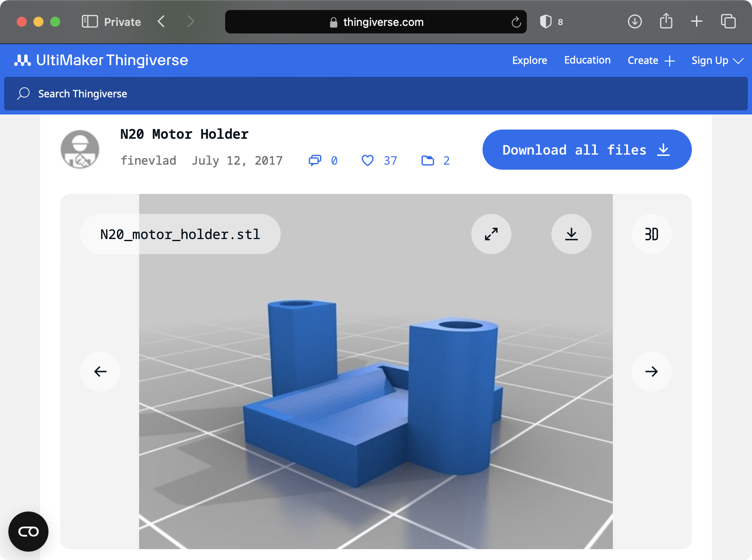Open the finevlad author profile link
The width and height of the screenshot is (752, 560).
pos(148,160)
